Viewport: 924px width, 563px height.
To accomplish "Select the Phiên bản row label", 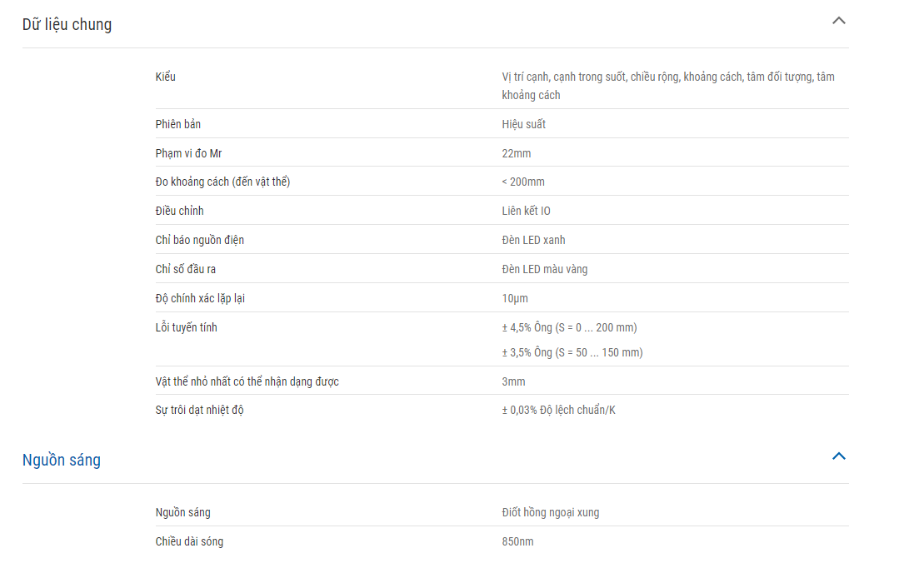I will [178, 124].
